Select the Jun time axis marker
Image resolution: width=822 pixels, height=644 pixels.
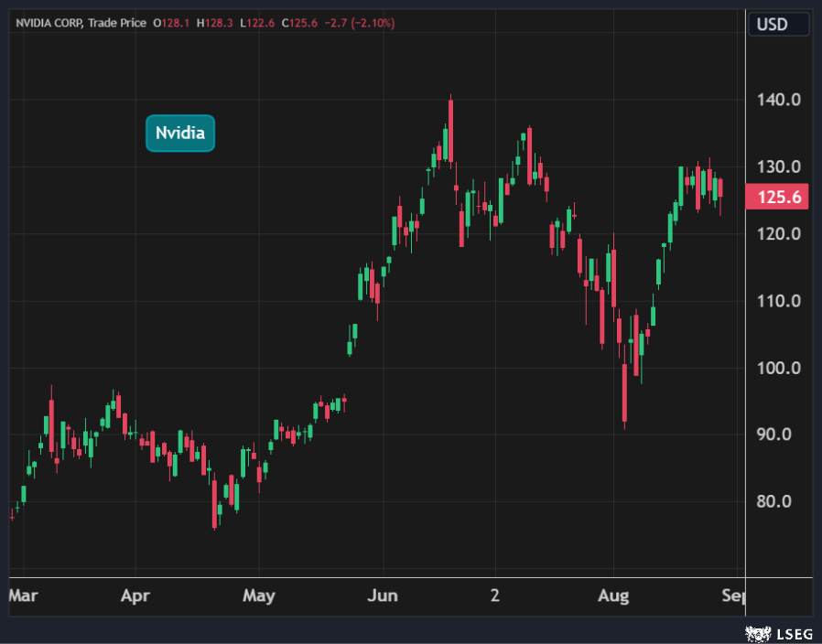point(382,596)
